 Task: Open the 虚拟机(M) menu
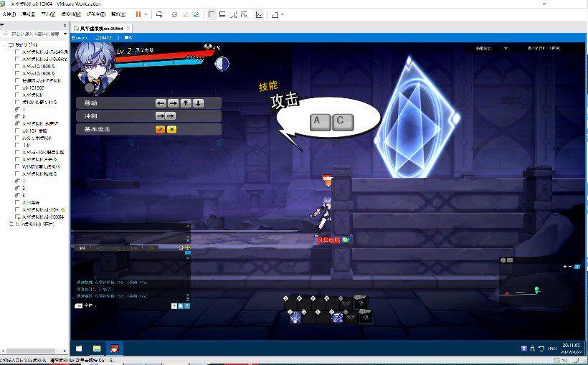(x=71, y=14)
